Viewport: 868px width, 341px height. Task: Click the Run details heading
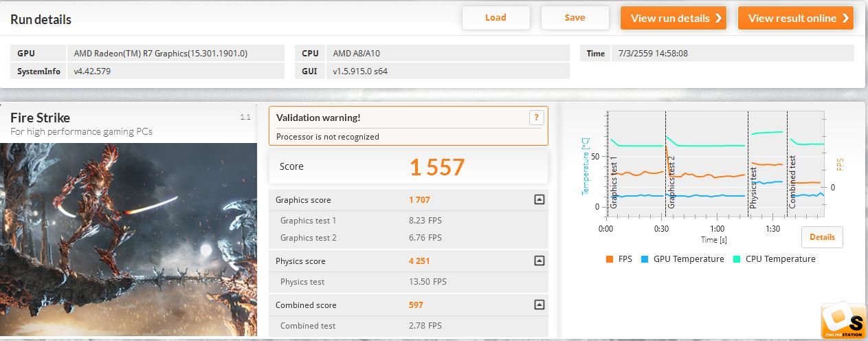point(41,19)
